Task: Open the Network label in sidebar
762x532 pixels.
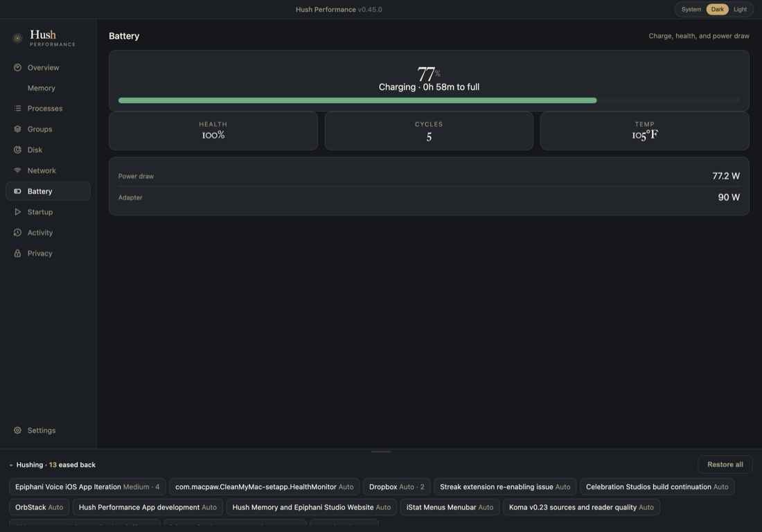Action: click(x=42, y=170)
